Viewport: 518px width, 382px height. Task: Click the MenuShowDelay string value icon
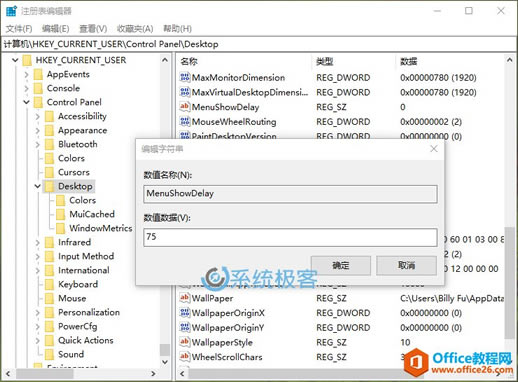click(185, 107)
